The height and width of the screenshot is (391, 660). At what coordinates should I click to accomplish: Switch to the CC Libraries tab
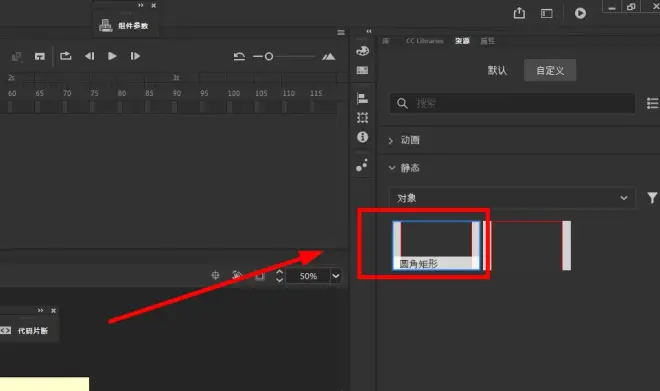pos(424,41)
